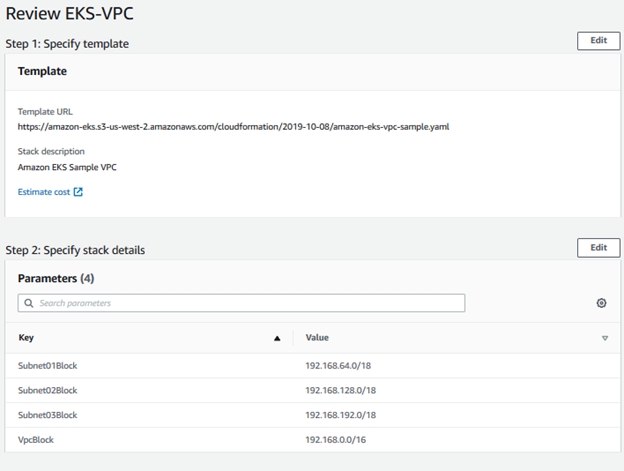Click Edit button for Step 2 stack details
Screen dimensions: 624x471
(x=598, y=247)
